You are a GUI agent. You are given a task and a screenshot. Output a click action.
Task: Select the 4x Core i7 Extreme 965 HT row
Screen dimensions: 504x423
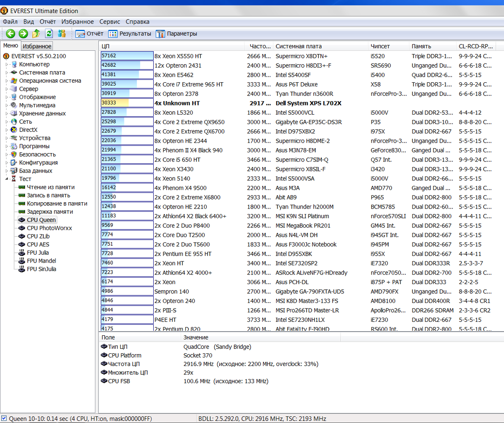tap(301, 84)
